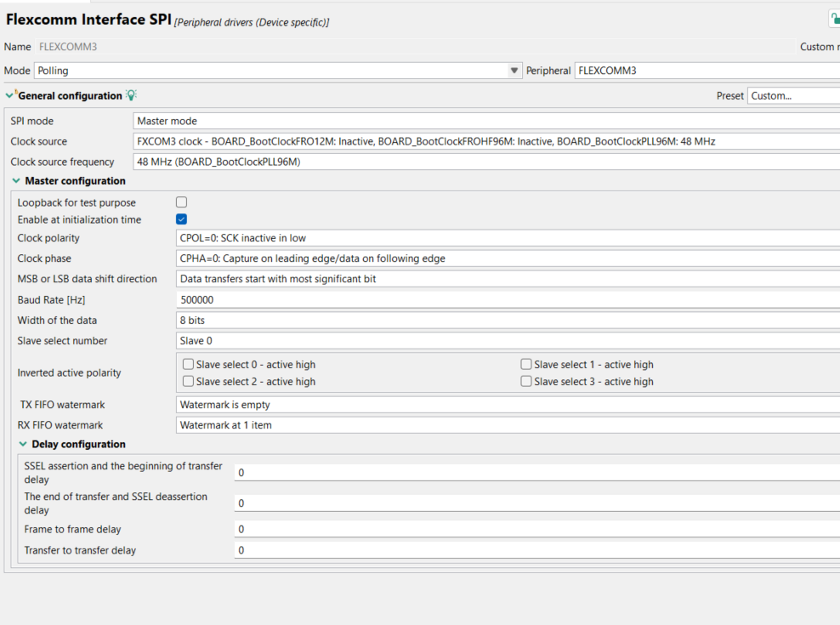Click the unlock padlock icon top right
Image resolution: width=840 pixels, height=625 pixels.
click(x=834, y=17)
